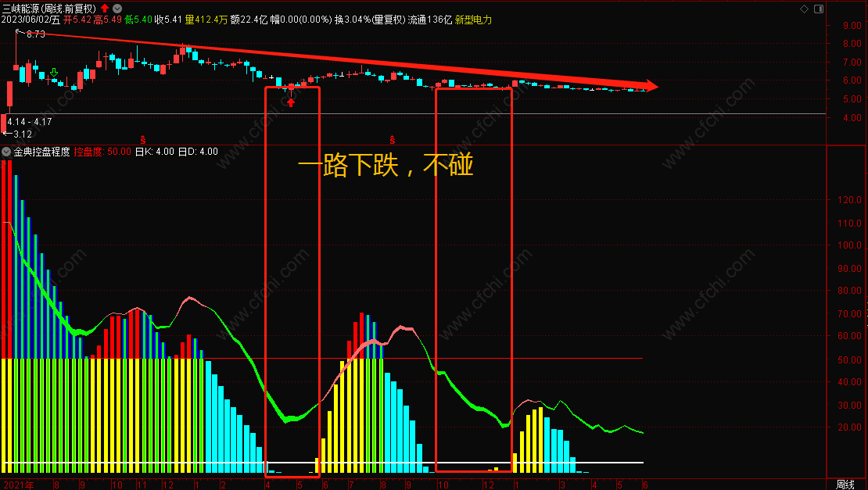This screenshot has height=490, width=868.
Task: Click the red up-arrow icon beside the stock title
Action: [x=106, y=9]
